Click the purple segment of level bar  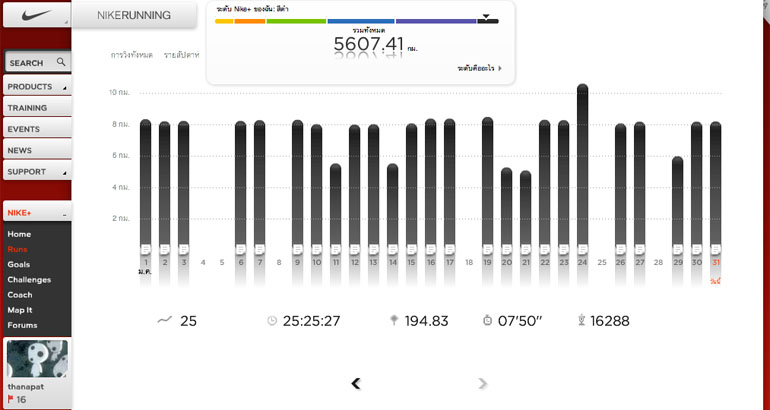click(435, 21)
